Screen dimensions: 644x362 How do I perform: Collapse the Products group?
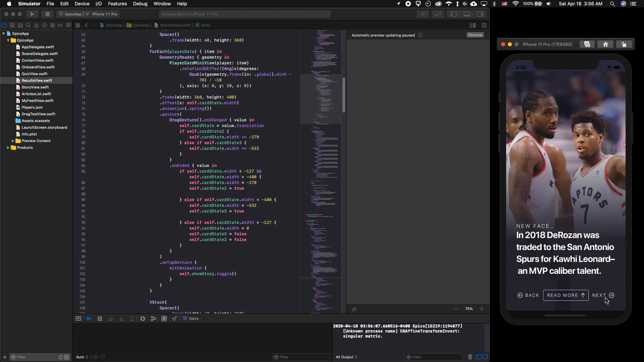[8, 147]
